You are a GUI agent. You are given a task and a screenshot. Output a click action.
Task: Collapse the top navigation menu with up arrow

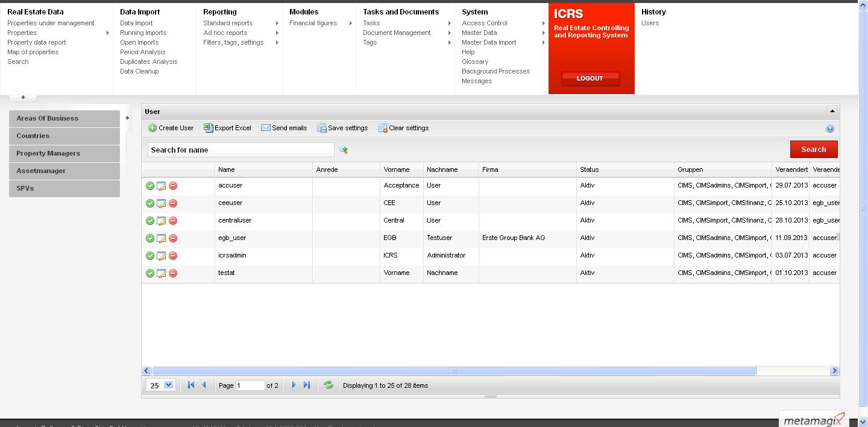23,97
